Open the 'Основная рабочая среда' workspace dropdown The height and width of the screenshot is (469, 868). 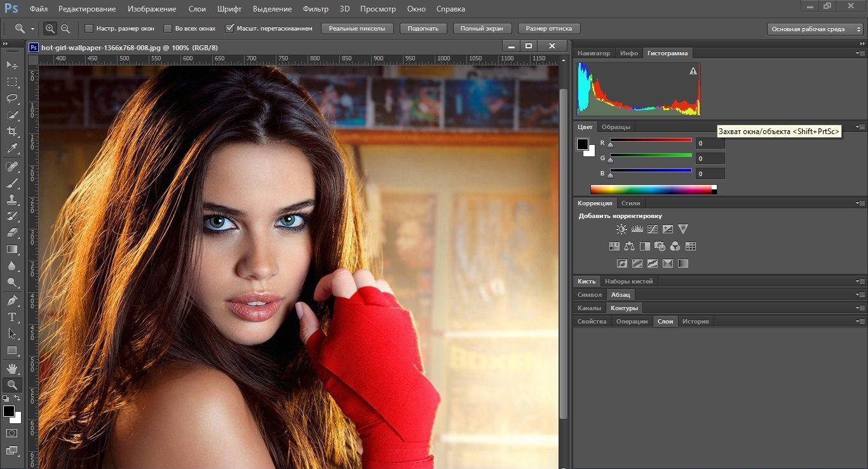point(815,29)
